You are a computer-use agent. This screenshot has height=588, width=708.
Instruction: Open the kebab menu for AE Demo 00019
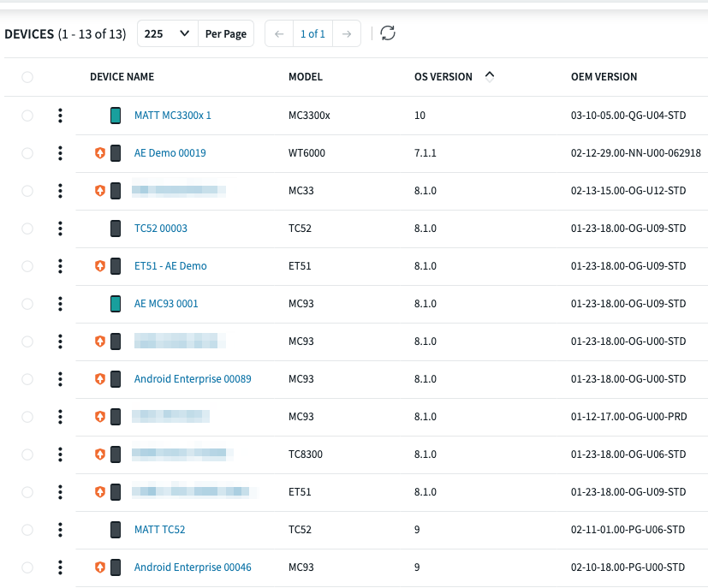click(x=60, y=153)
